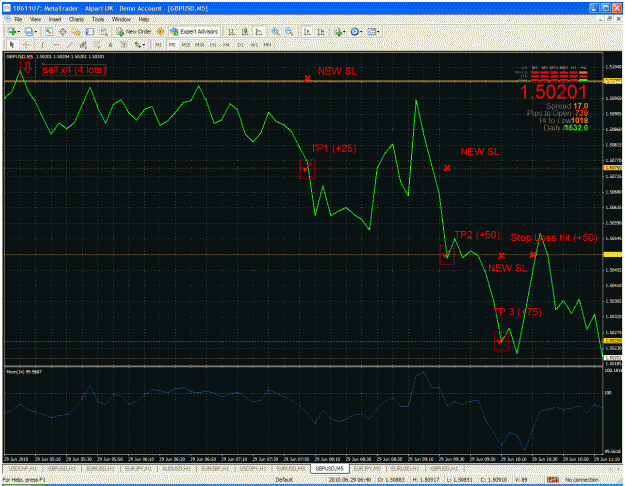Open the Strategy Tester icon
Screen dimensions: 625x486
click(104, 31)
